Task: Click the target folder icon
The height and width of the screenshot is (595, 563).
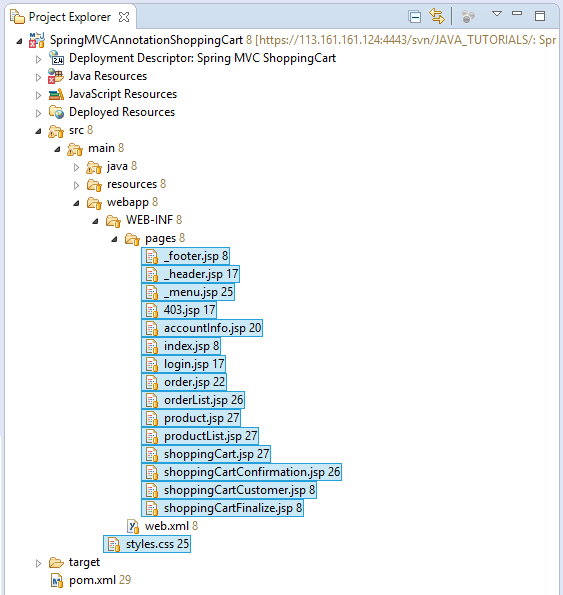Action: click(x=57, y=562)
